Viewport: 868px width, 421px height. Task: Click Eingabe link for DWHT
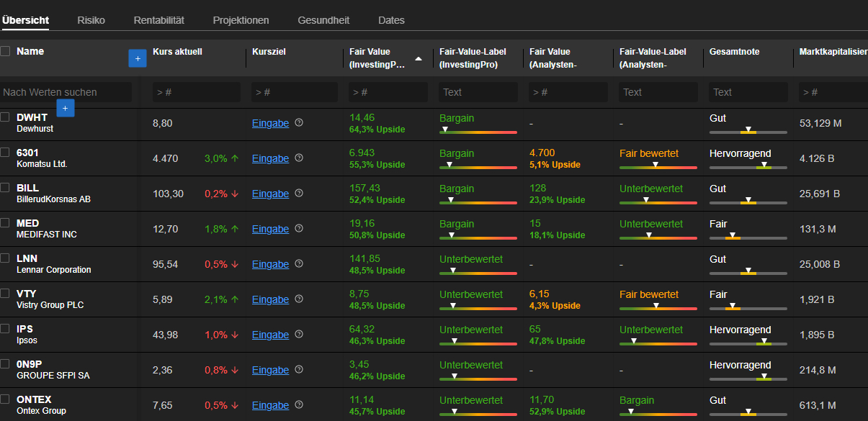pos(270,123)
